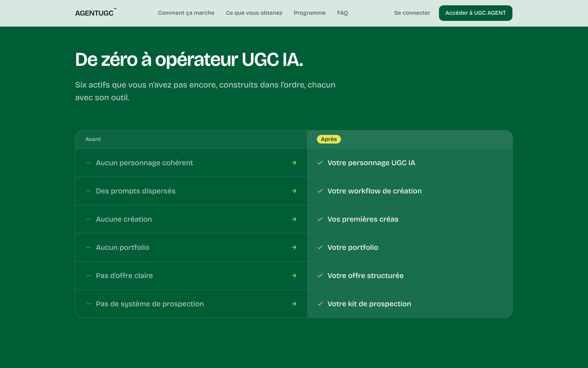Click the text Aucun personnage cohérent
588x368 pixels.
(144, 163)
